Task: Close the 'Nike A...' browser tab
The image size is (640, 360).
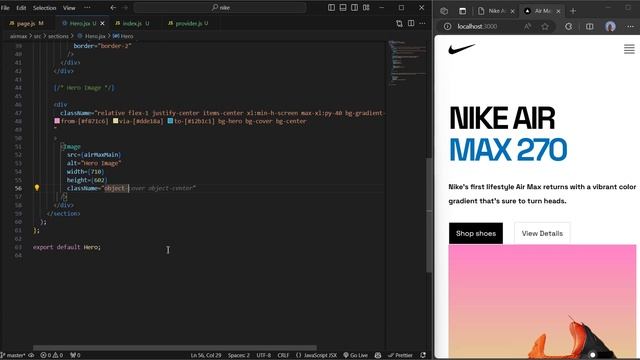Action: point(513,11)
